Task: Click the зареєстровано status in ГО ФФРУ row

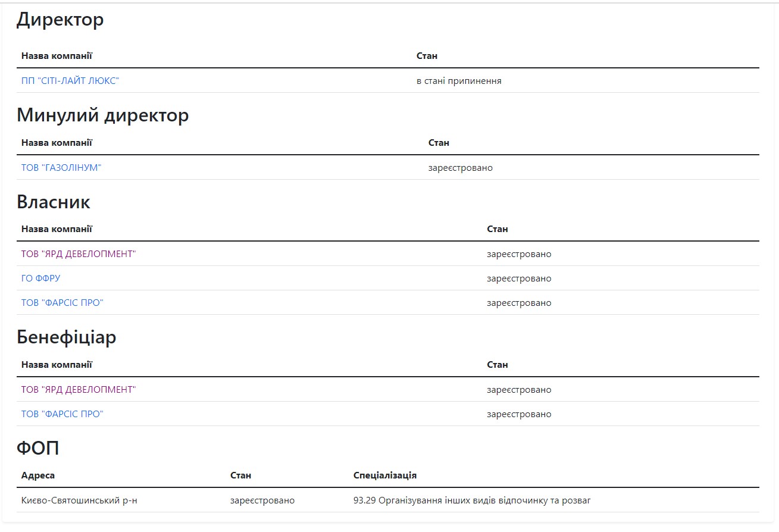Action: pos(519,278)
